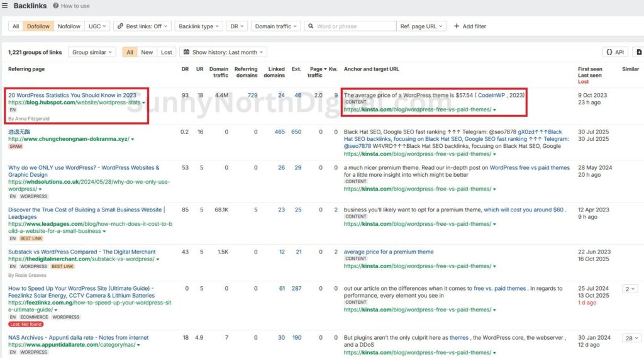The height and width of the screenshot is (358, 644).
Task: Expand feezlinkz.com.ng URL caret
Action: pyautogui.click(x=56, y=310)
